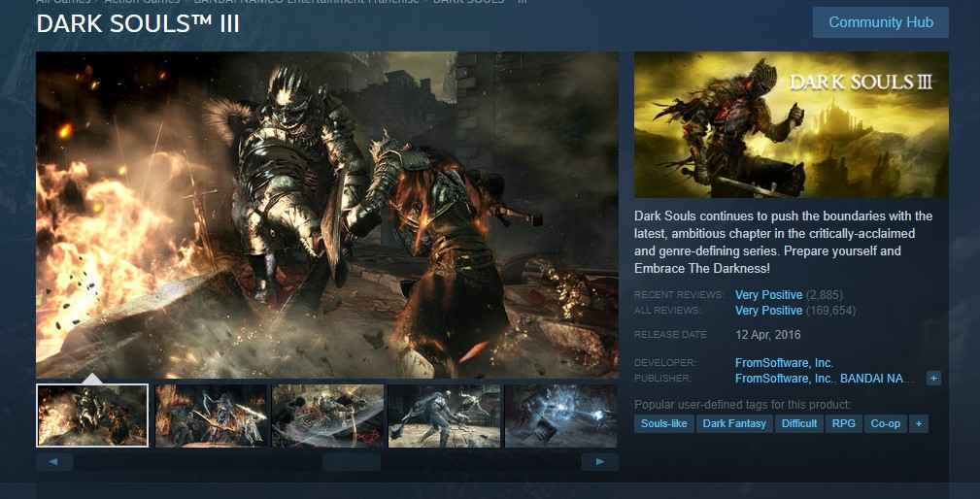Screen dimensions: 980x499
Task: Click recent reviews Very Positive rating
Action: (768, 295)
